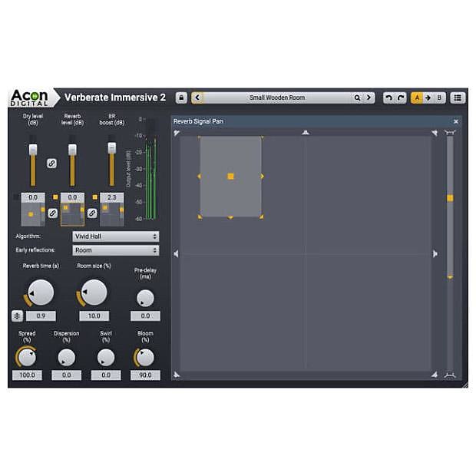The image size is (476, 476).
Task: Click the ER boost fader handle
Action: tap(112, 147)
